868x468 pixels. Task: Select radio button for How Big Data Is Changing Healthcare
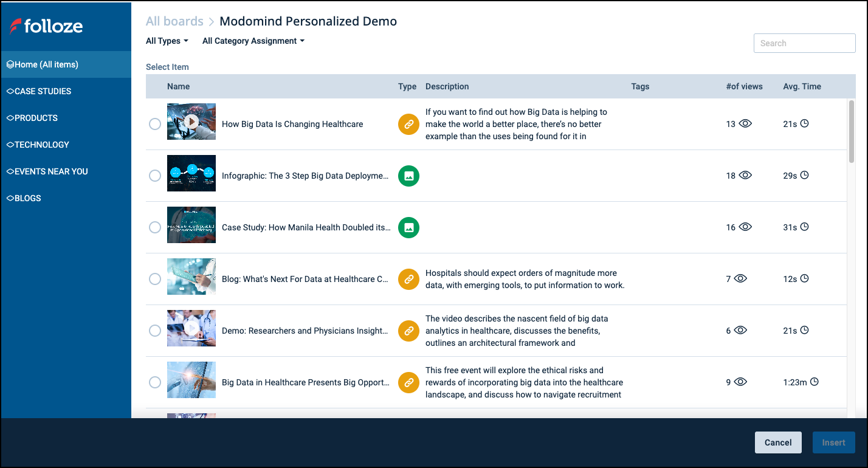pyautogui.click(x=155, y=124)
